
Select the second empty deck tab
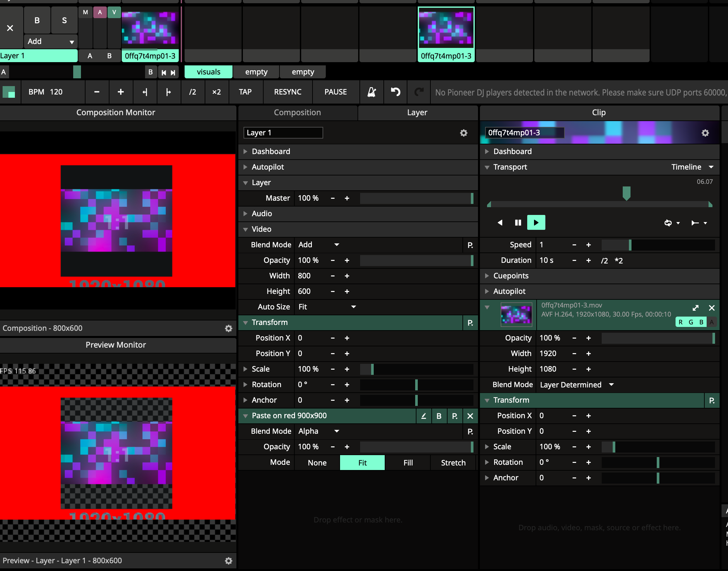click(x=303, y=72)
